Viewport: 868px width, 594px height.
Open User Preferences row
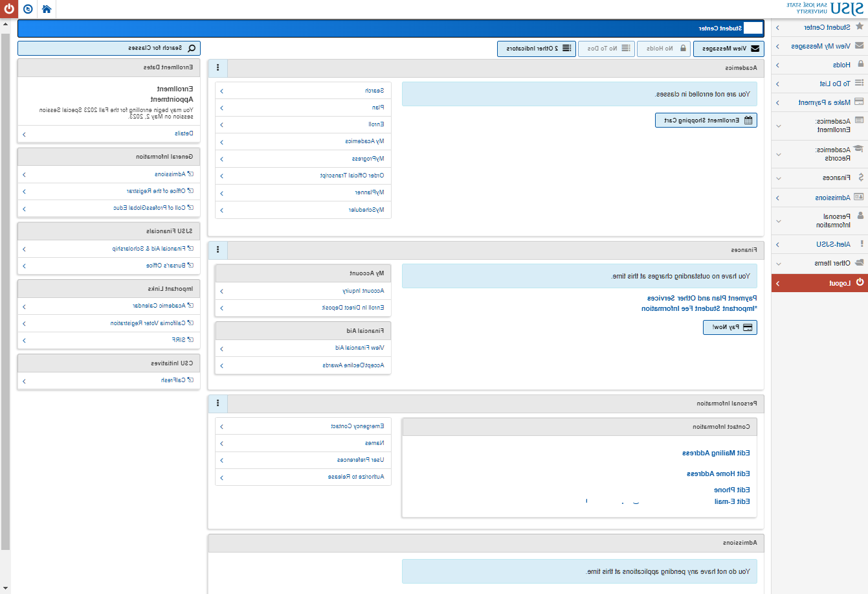pyautogui.click(x=303, y=460)
